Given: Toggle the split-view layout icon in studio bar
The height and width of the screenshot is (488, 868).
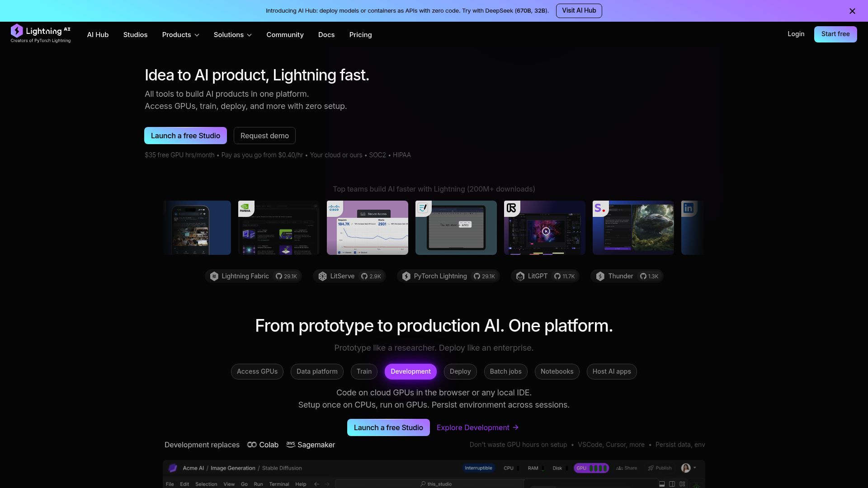Looking at the screenshot, I should tap(672, 484).
